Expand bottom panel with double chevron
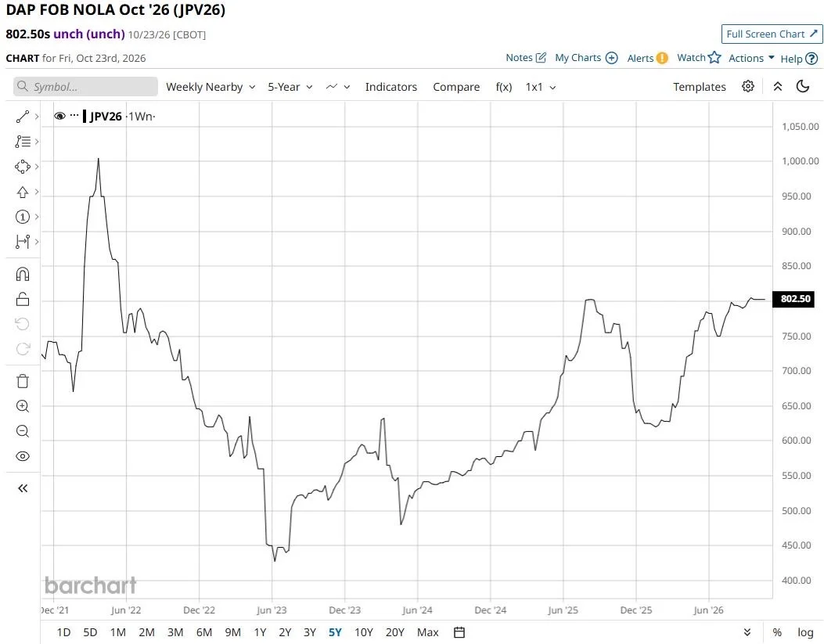This screenshot has height=644, width=824. [747, 632]
